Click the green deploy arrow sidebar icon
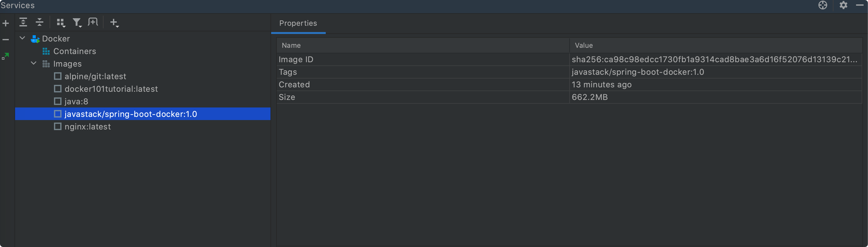 coord(5,56)
